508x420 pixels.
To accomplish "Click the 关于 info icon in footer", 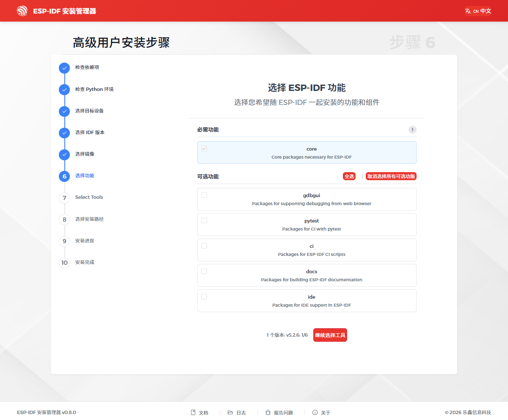I will (x=315, y=412).
